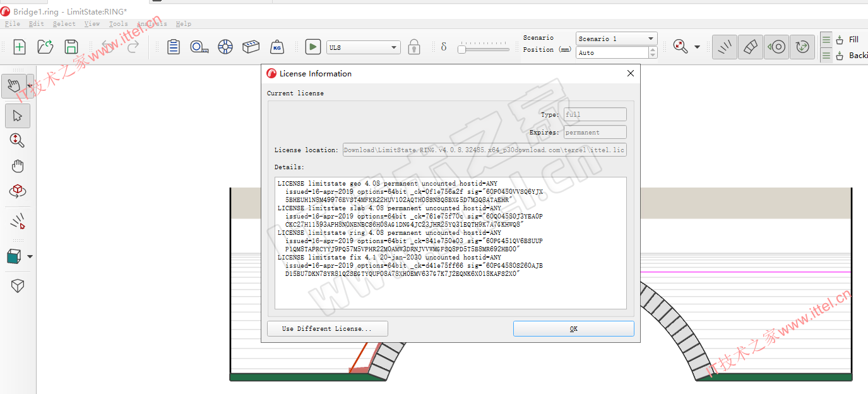Toggle the diagonal lines display button

click(x=725, y=47)
